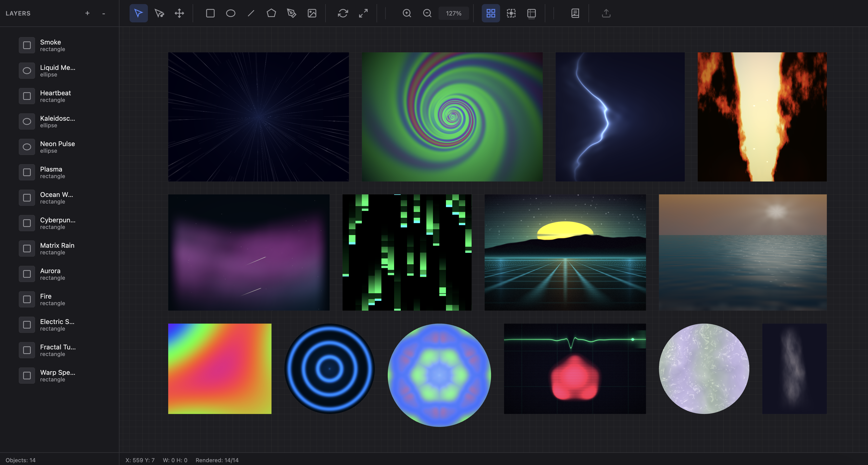Toggle the layout panel button

531,13
